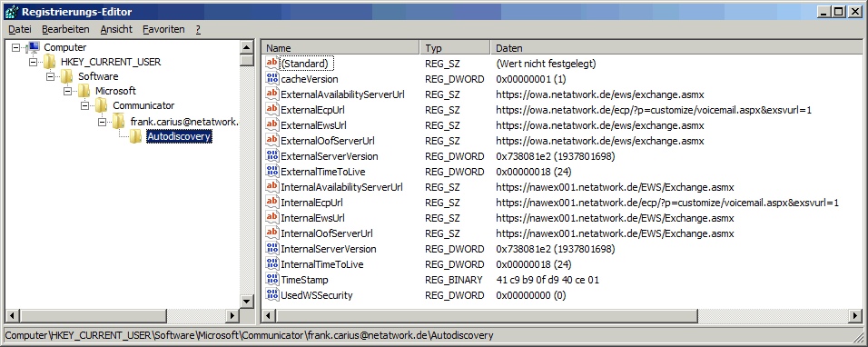The height and width of the screenshot is (347, 868).
Task: Click tree pane scroll left arrow
Action: [x=12, y=316]
